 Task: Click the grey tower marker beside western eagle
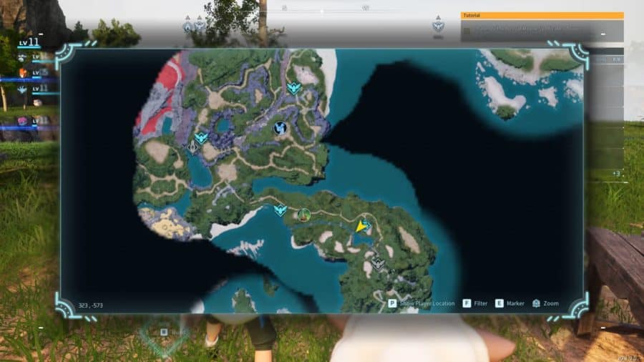pyautogui.click(x=192, y=147)
